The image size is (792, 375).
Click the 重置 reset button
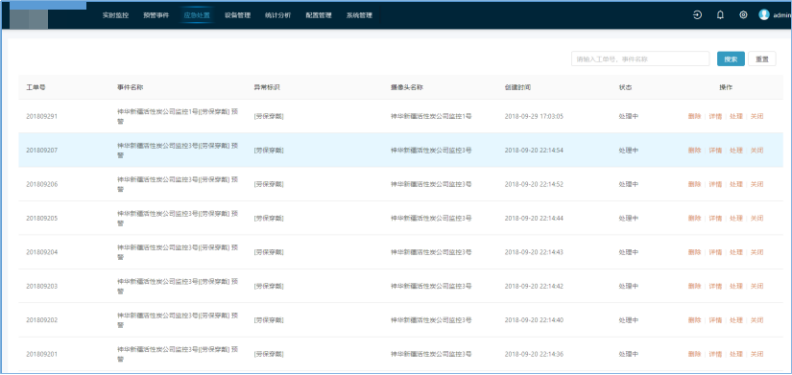point(762,59)
